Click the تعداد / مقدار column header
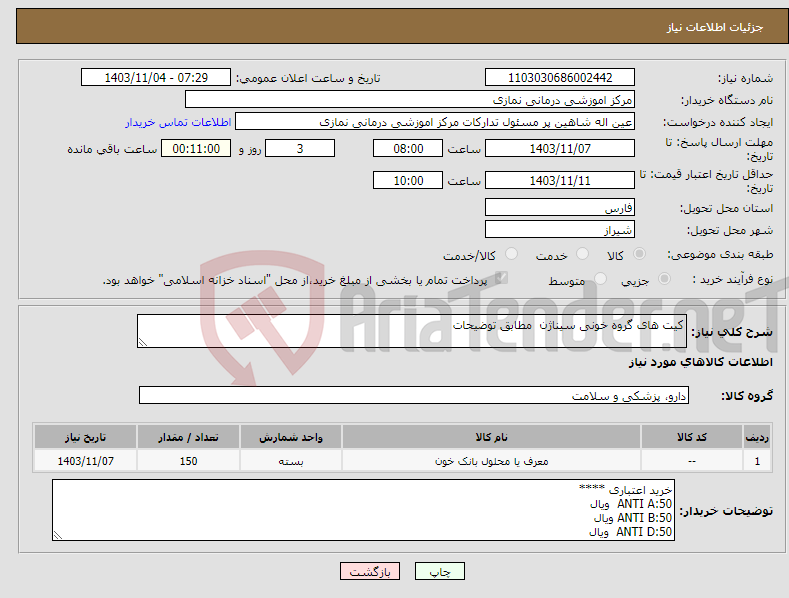 (188, 437)
